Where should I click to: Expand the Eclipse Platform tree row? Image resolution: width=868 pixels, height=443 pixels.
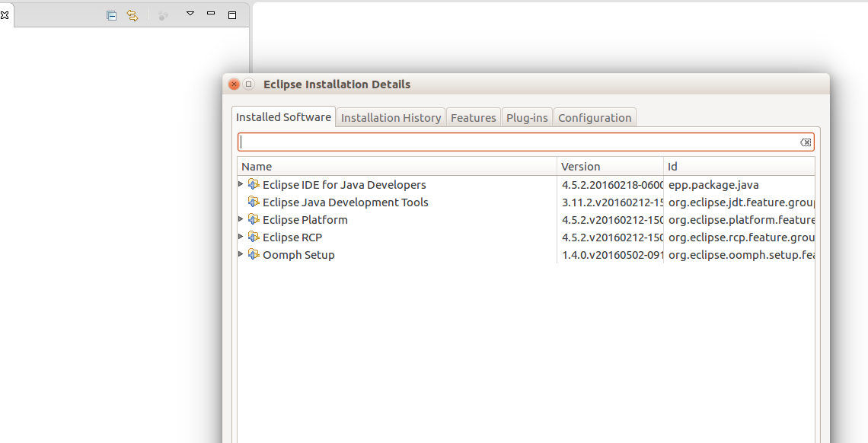pos(241,219)
